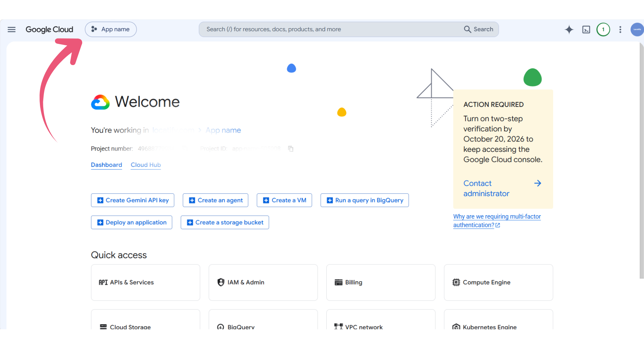Open the three-dot settings menu
The image size is (644, 362).
(620, 29)
